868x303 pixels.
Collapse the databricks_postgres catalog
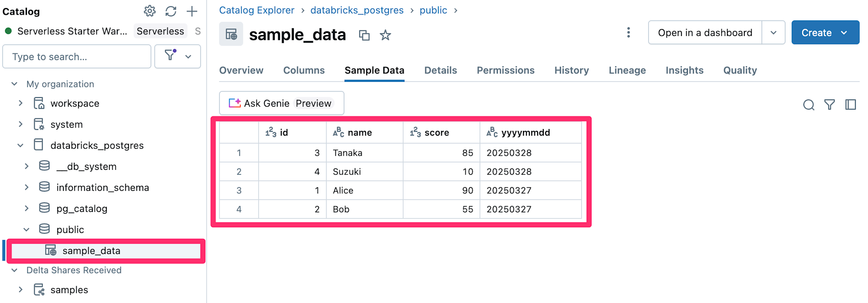20,145
